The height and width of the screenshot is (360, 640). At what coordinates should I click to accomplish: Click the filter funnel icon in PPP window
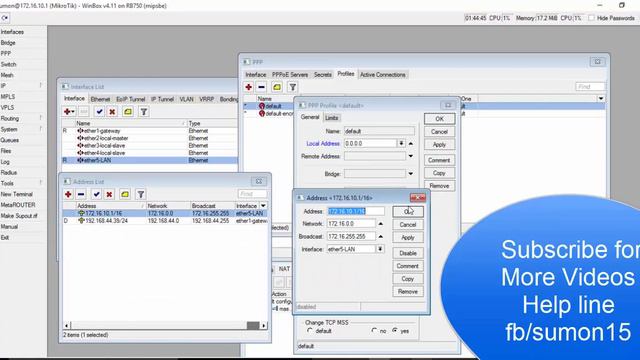[293, 87]
